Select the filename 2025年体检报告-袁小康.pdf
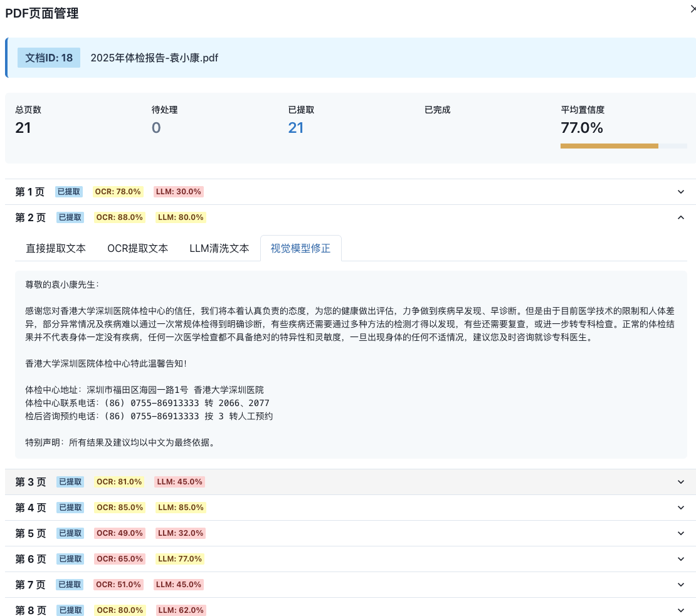 [x=154, y=58]
